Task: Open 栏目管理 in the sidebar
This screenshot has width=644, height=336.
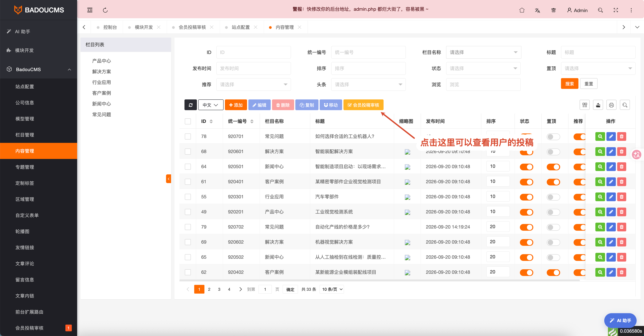Action: (39, 135)
